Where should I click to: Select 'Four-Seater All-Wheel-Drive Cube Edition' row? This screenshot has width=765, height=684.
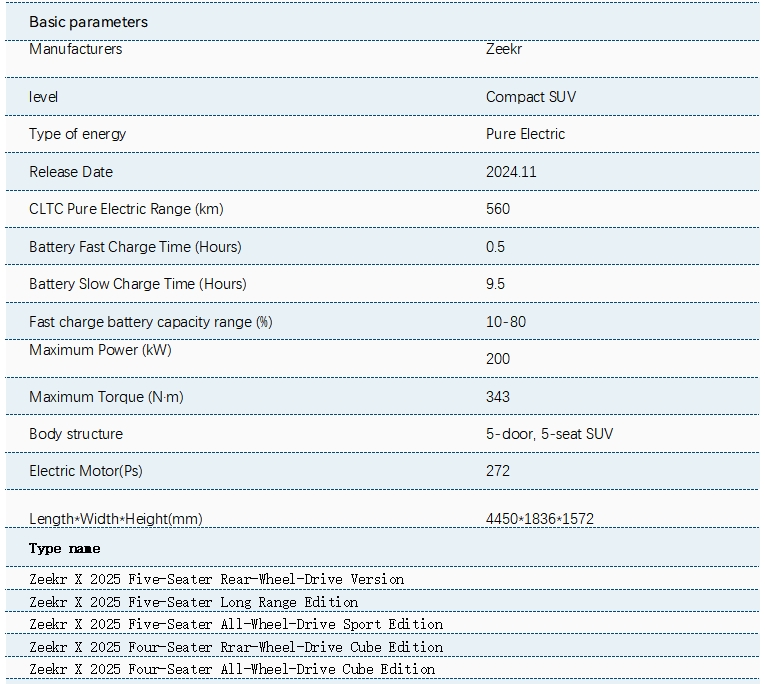click(x=382, y=668)
